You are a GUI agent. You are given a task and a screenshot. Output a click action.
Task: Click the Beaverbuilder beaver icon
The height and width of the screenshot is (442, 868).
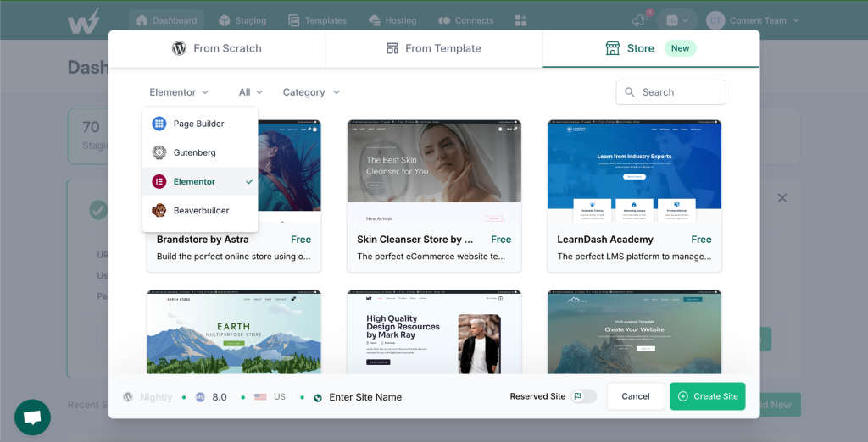point(159,210)
